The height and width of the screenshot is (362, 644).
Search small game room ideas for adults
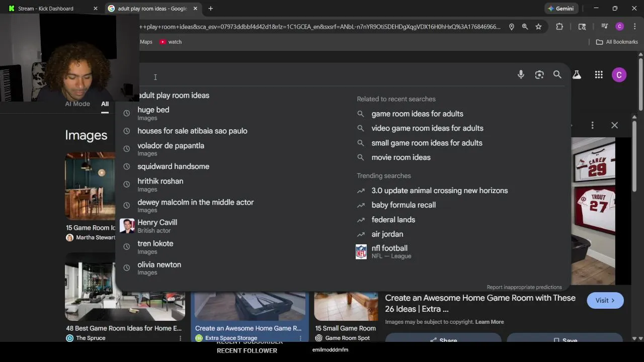coord(427,143)
